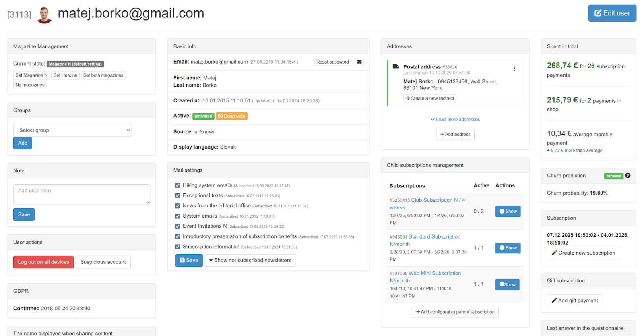Viewport: 644px width, 336px height.
Task: Open the postal address three-dot menu
Action: (x=514, y=69)
